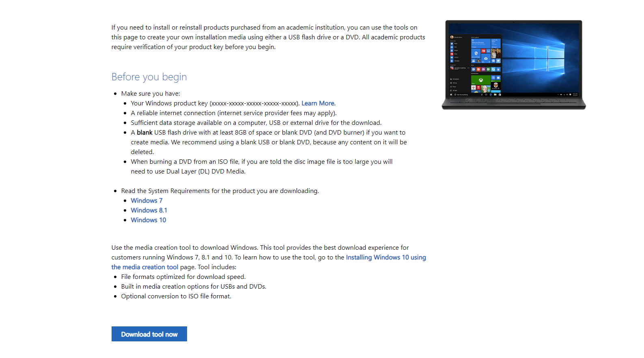Click 'Built in media creation options' bullet
The image size is (644, 358).
[194, 287]
